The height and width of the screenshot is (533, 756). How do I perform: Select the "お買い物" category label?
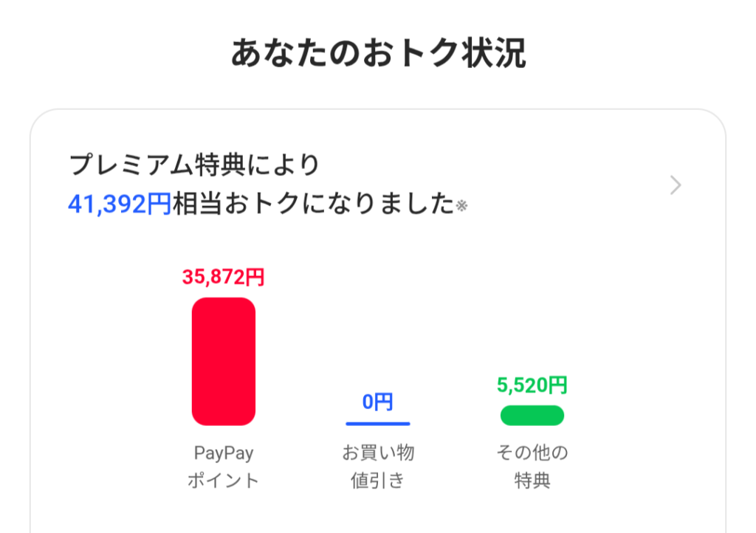[377, 453]
